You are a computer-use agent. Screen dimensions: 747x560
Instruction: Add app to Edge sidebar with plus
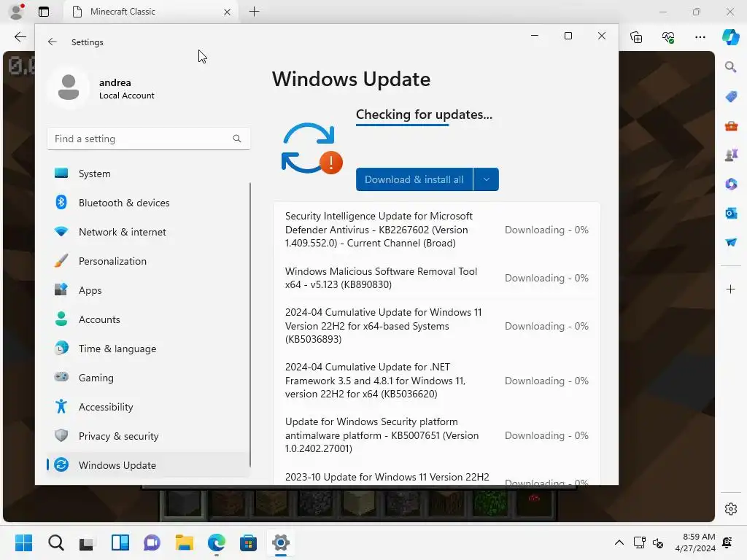(x=731, y=289)
